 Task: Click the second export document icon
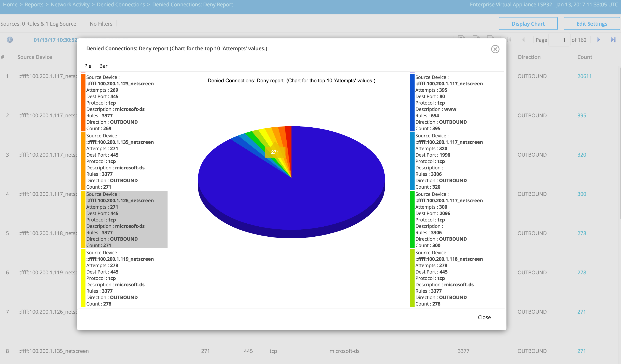click(x=476, y=37)
